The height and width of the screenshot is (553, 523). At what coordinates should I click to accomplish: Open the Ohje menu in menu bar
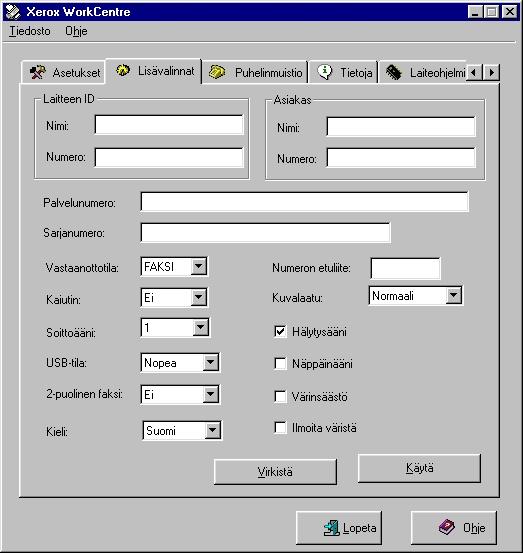pos(76,31)
